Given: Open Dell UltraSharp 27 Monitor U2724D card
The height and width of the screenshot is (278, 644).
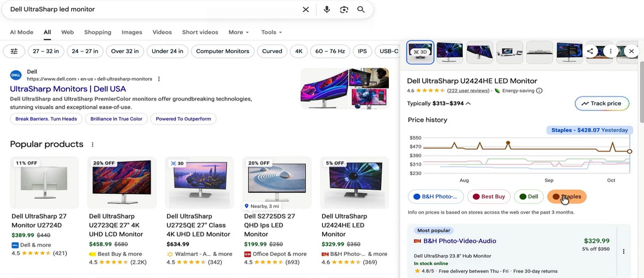Looking at the screenshot, I should (x=44, y=207).
